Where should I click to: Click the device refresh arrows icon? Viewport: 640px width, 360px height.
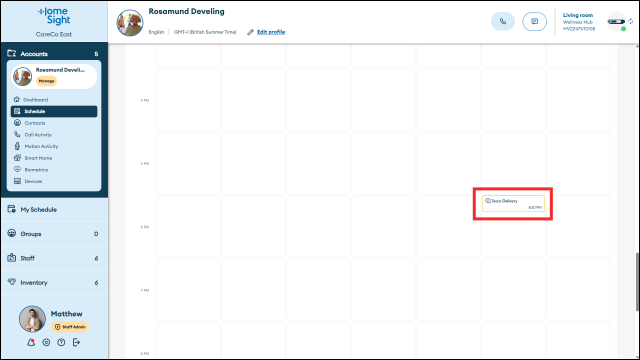631,21
